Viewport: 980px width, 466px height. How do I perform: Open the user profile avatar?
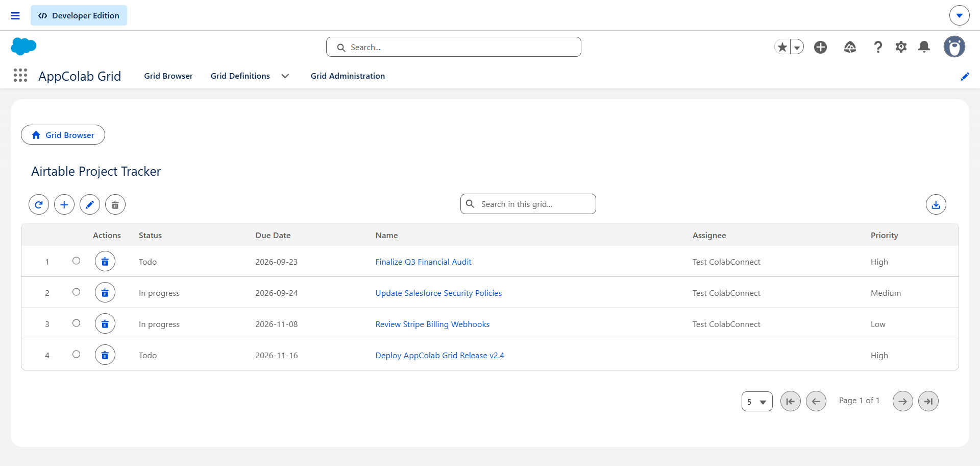click(954, 46)
